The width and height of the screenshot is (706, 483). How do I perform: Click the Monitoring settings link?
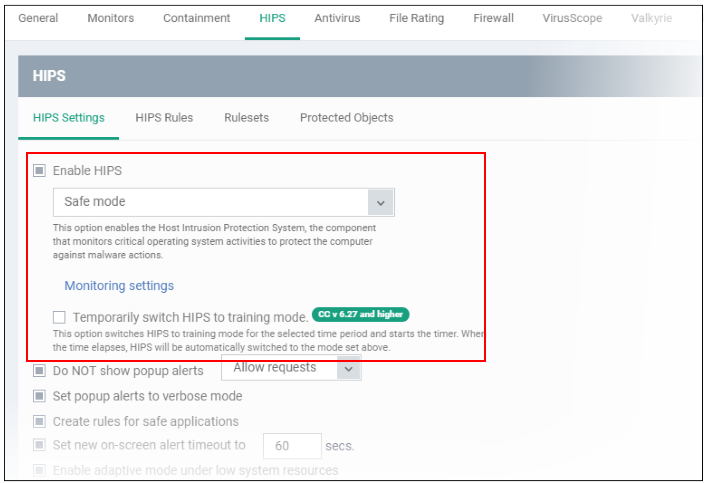pos(119,285)
